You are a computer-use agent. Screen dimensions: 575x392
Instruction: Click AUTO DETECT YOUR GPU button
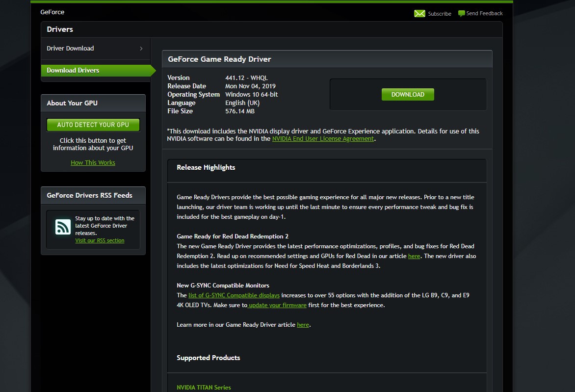(x=93, y=125)
